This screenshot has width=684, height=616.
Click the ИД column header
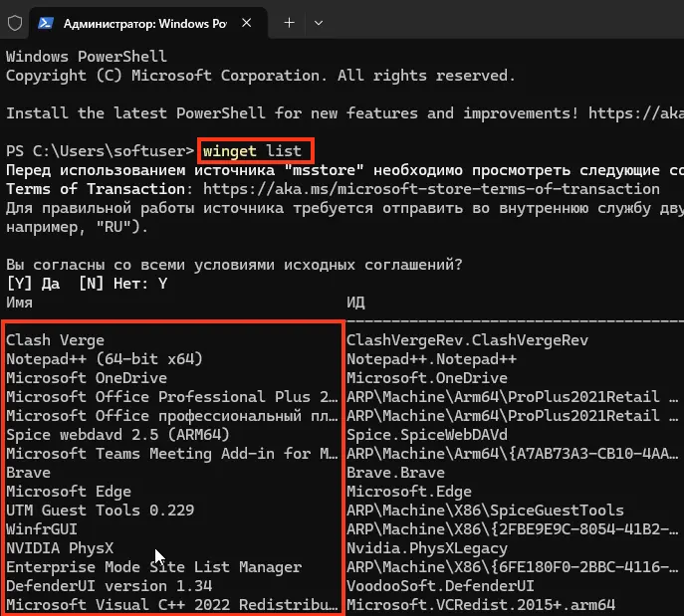[356, 303]
